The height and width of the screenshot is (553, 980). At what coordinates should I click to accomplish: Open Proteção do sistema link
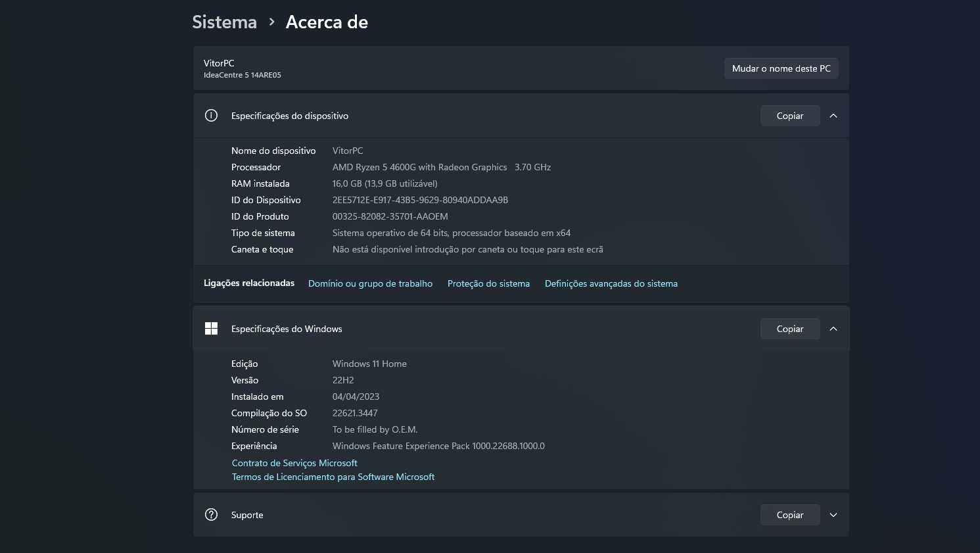pos(488,283)
